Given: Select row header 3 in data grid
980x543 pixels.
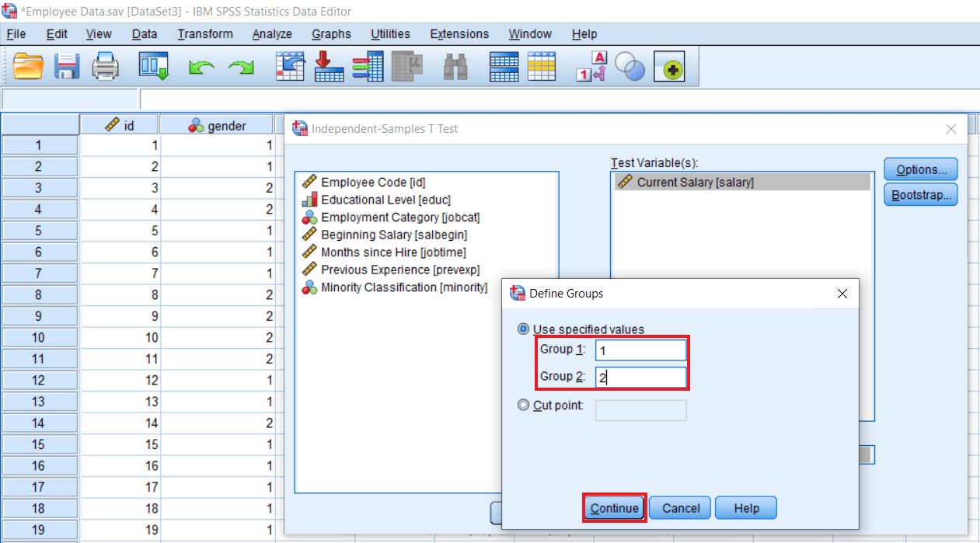Looking at the screenshot, I should pyautogui.click(x=39, y=188).
